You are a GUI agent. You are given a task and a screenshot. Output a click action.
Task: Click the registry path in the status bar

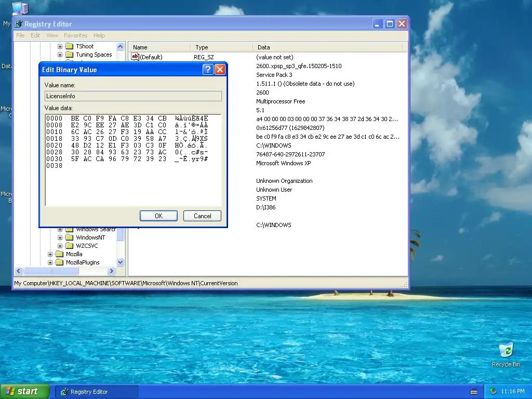(x=126, y=283)
